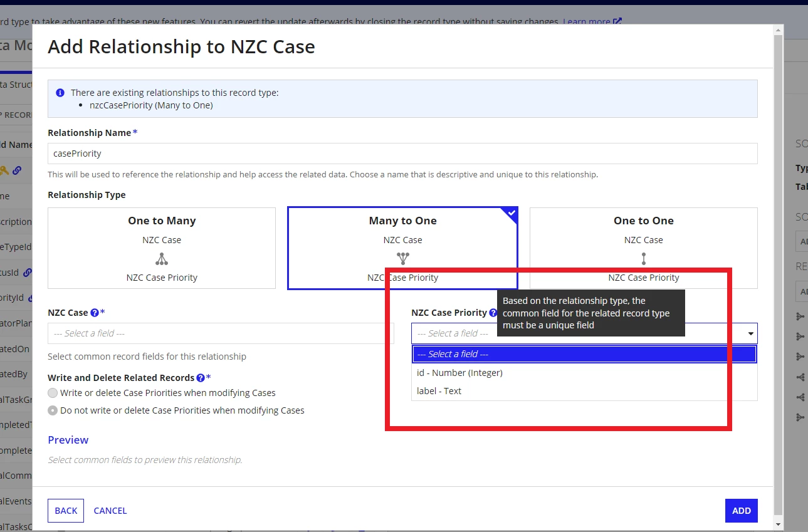Click the dialog scrollbar up arrow

[778, 29]
